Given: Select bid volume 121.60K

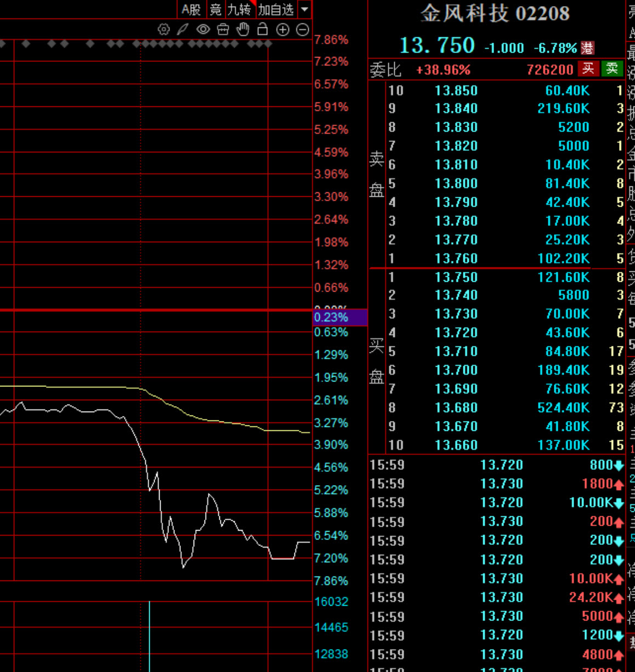Looking at the screenshot, I should pos(563,277).
